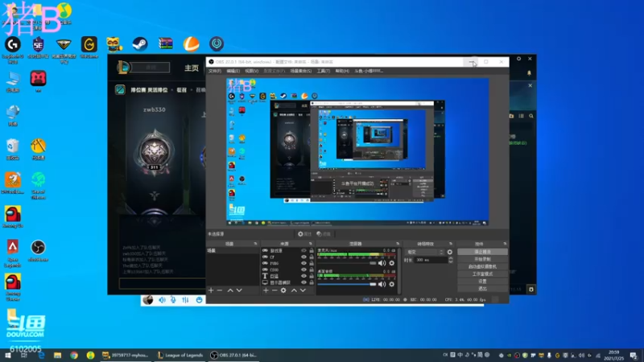Toggle the lock on the CSGO source
This screenshot has height=362, width=644.
pos(312,269)
